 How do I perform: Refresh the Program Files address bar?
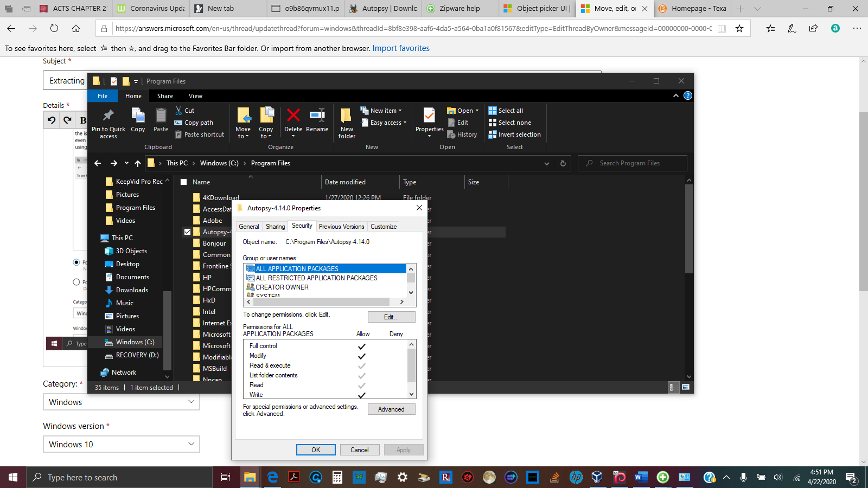[563, 163]
